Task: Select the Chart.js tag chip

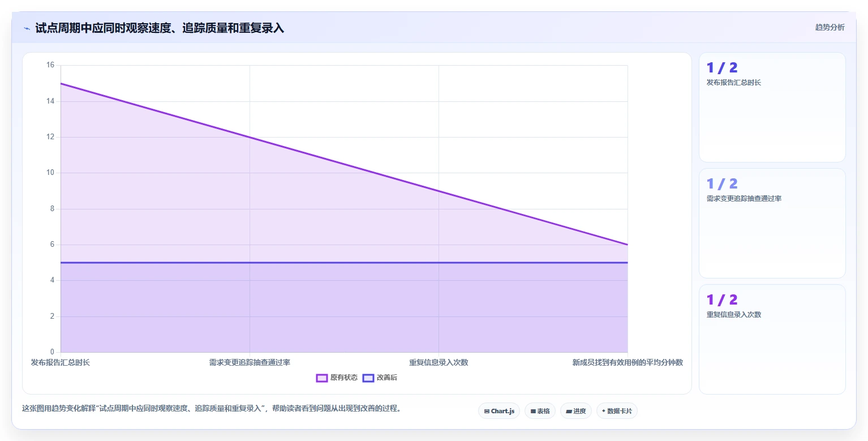Action: 499,411
